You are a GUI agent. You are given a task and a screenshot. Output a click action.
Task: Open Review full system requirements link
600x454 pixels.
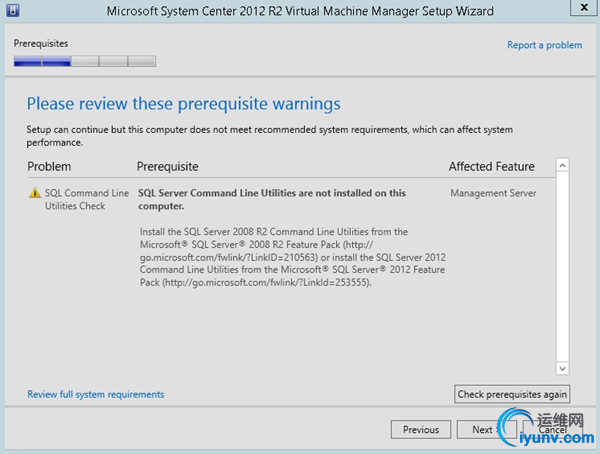point(96,394)
